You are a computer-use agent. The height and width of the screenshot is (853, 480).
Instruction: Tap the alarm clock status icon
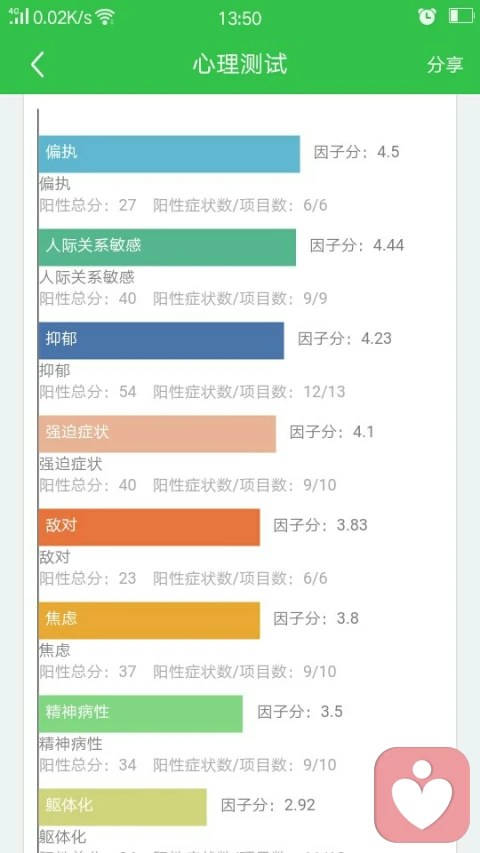click(x=427, y=16)
